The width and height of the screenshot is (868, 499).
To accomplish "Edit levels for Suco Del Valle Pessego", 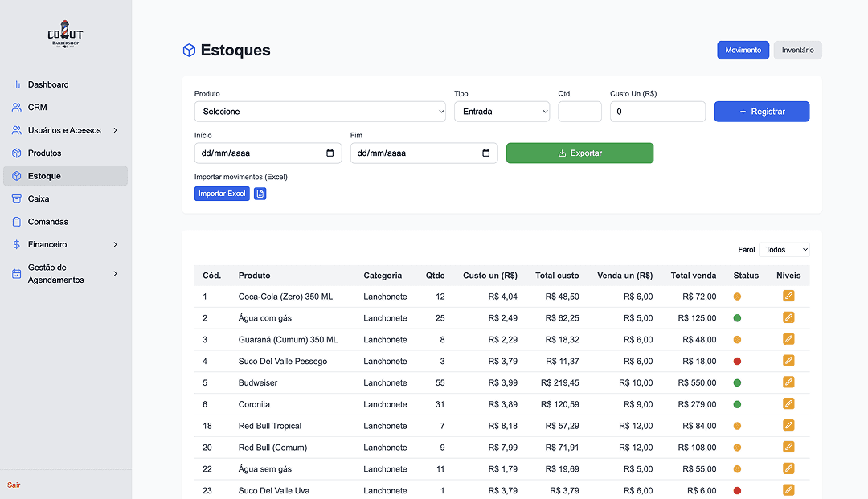I will click(x=789, y=361).
